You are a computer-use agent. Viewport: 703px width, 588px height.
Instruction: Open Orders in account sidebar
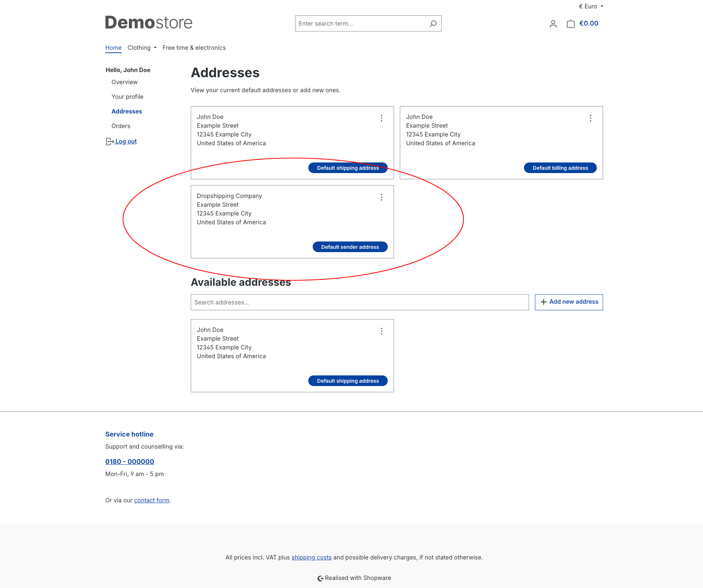(x=121, y=126)
